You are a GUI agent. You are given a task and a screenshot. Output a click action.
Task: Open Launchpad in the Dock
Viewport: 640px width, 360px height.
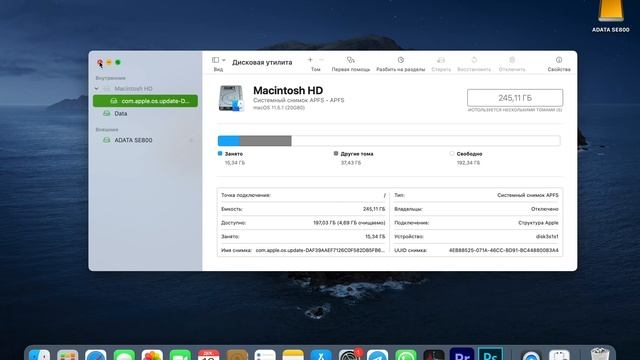[x=68, y=355]
